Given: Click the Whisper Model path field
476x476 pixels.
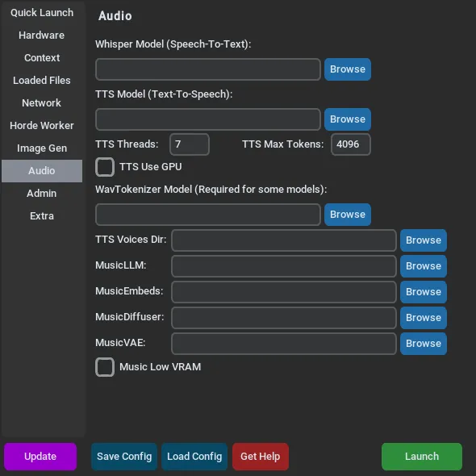Looking at the screenshot, I should coord(208,69).
